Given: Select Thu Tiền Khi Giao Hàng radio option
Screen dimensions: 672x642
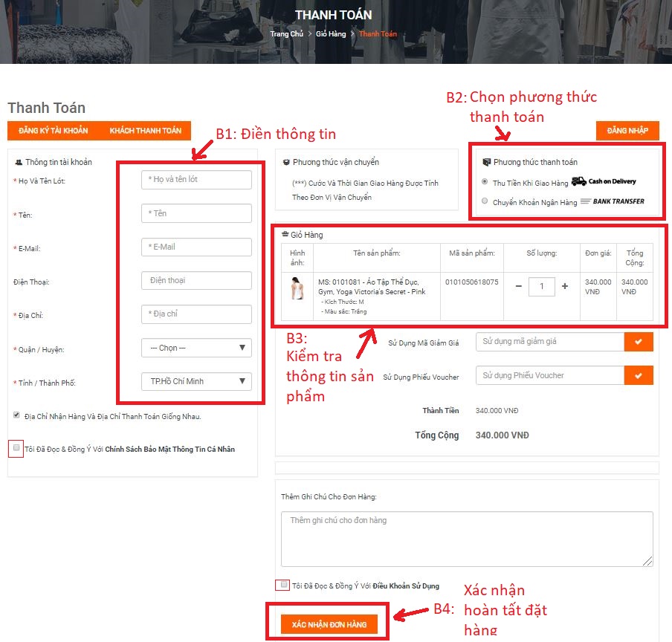Looking at the screenshot, I should (x=485, y=181).
